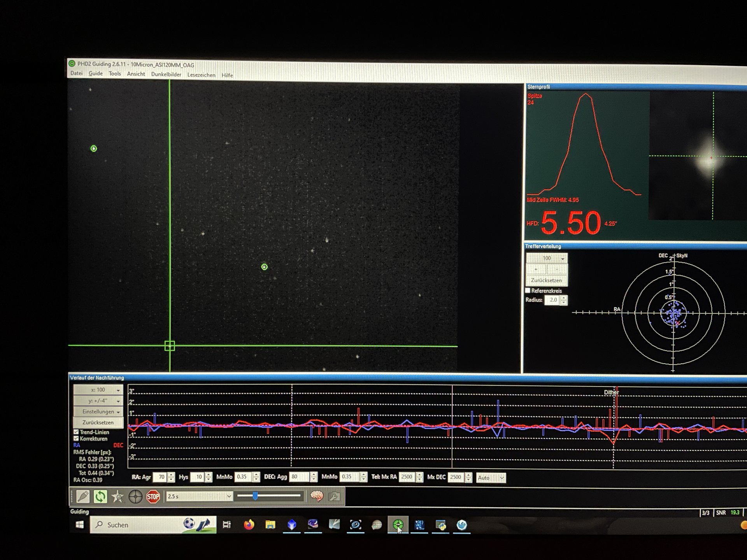Click the camera settings wrench icon
Screen dimensions: 747x560
tap(334, 496)
